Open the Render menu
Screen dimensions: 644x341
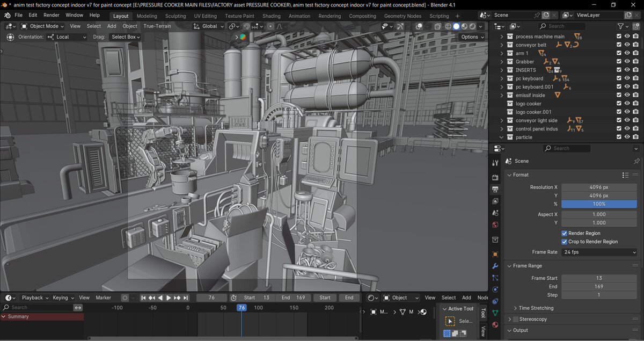52,15
